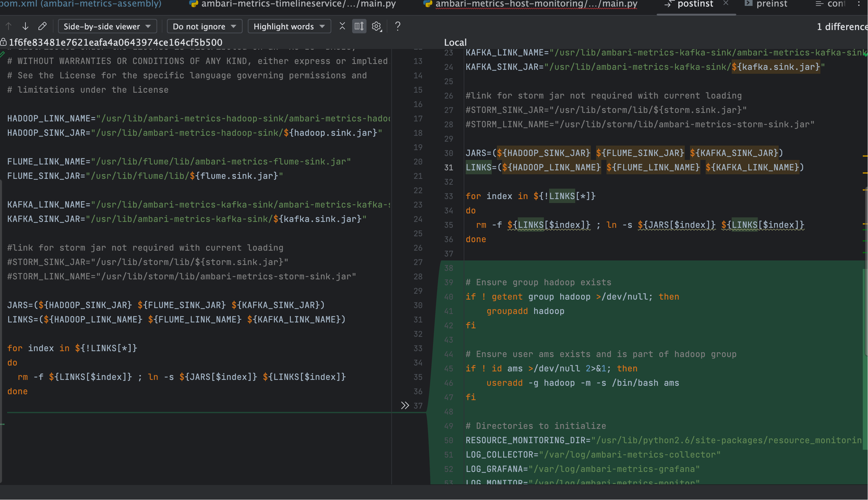Viewport: 868px width, 500px height.
Task: Switch to pom.xml (ambari-metrics-assembly) tab
Action: coord(81,5)
